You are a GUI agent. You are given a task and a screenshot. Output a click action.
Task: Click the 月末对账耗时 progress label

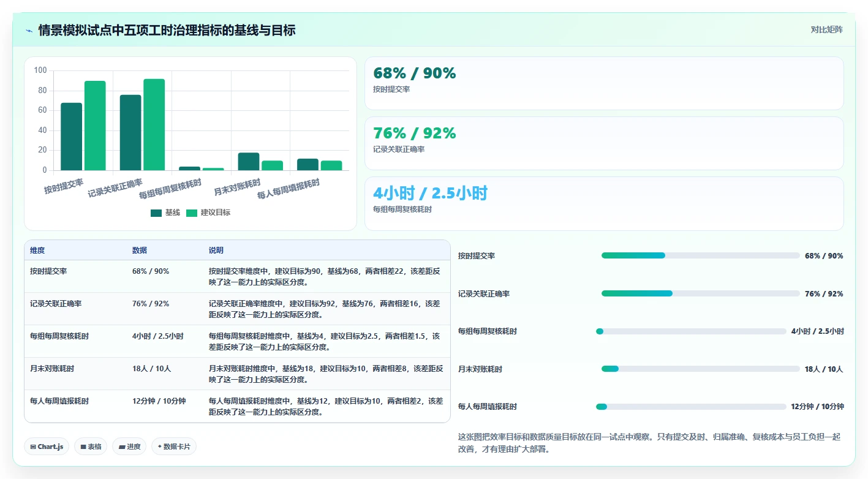(480, 369)
